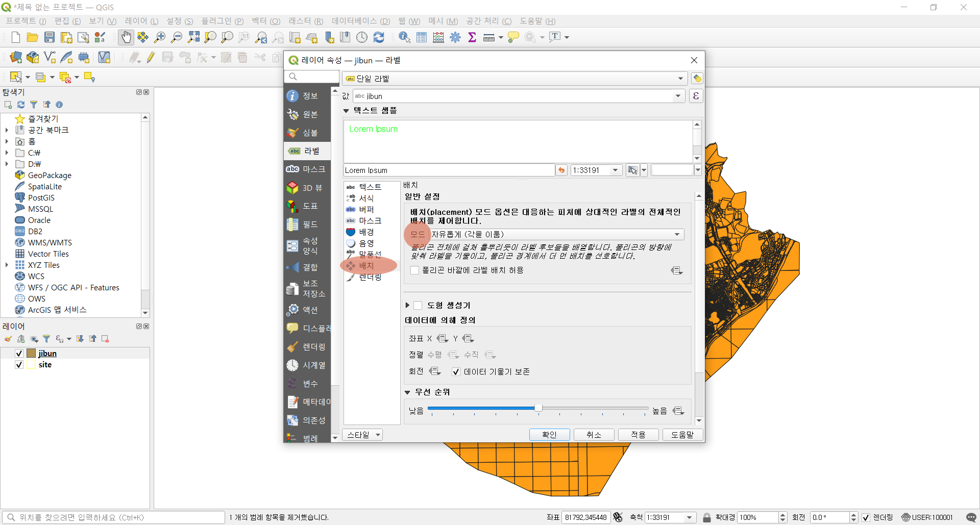Click the Zoom Full extent tool
The image size is (980, 525).
[193, 37]
